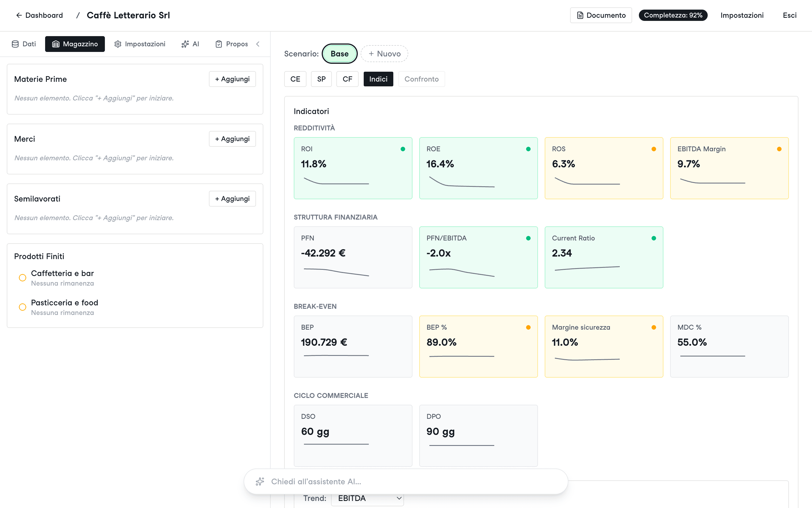812x508 pixels.
Task: Open the DPO 90 gg card
Action: coord(478,436)
